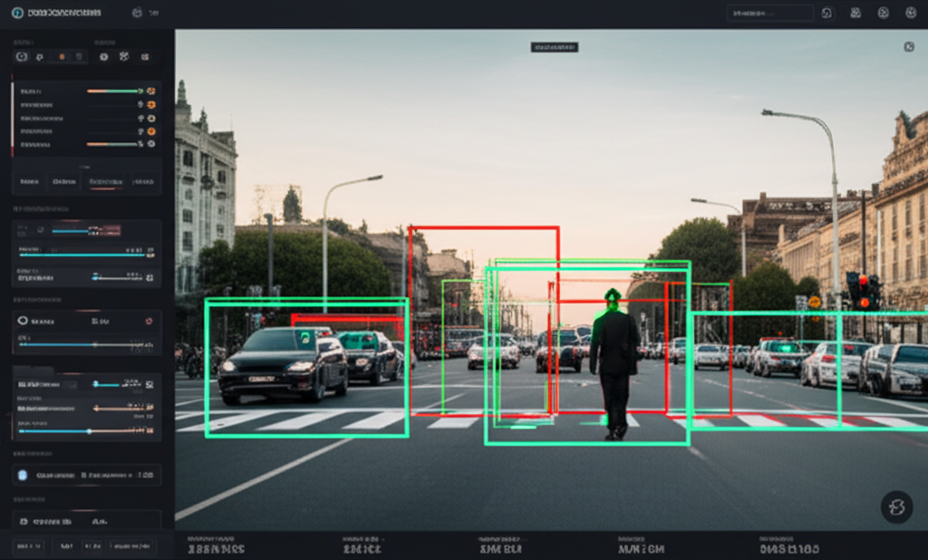
Task: Select the processing icon in the top-right corner
Action: [912, 13]
